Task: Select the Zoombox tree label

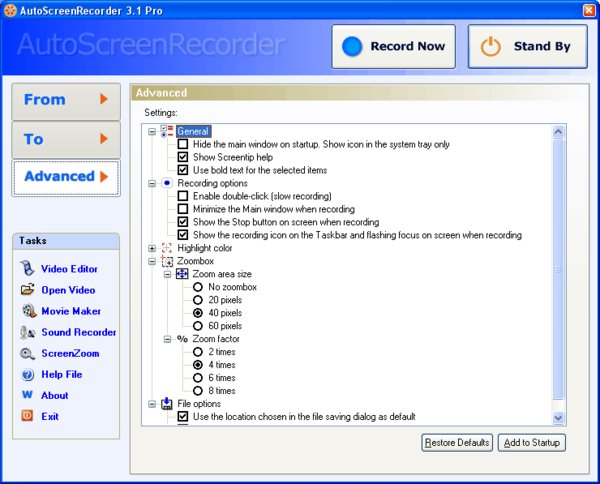Action: click(x=196, y=261)
